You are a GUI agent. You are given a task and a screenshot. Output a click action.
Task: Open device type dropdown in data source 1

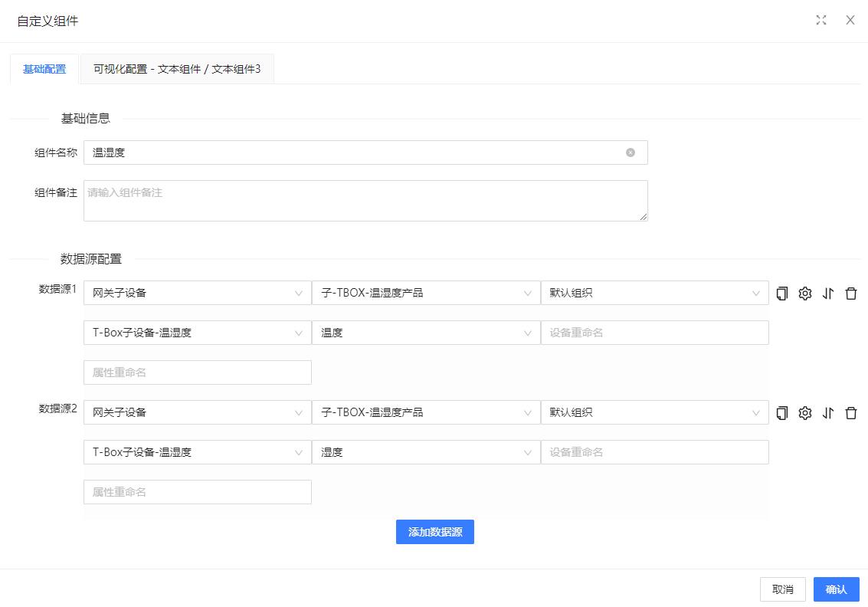point(197,293)
